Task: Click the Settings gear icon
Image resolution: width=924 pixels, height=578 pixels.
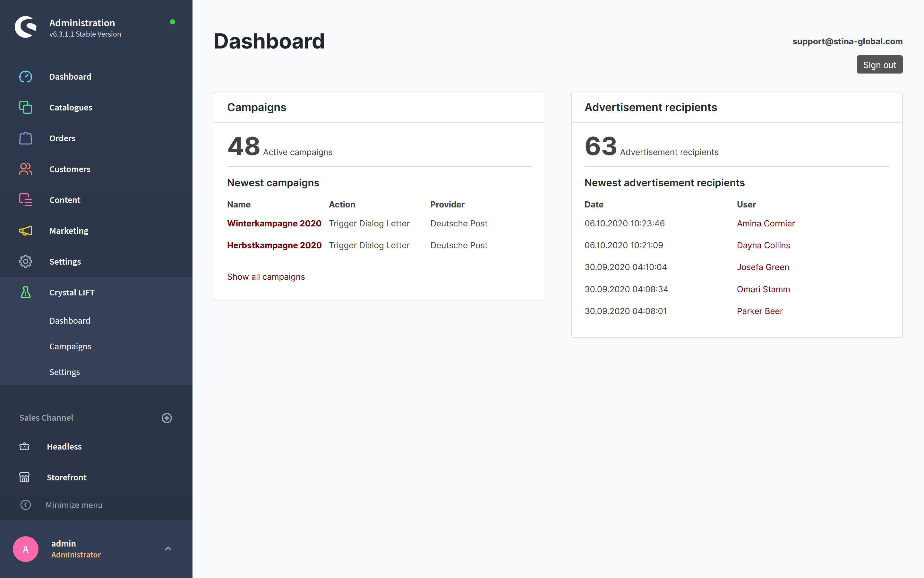Action: pos(26,261)
